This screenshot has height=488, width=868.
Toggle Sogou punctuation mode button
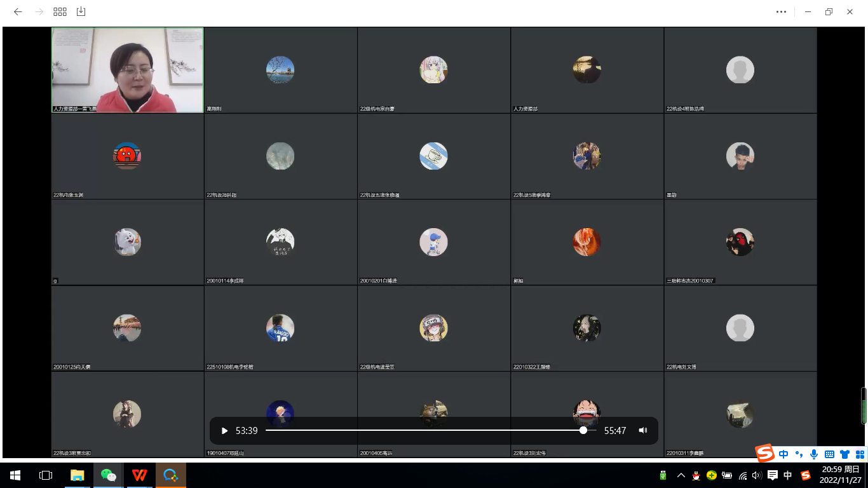coord(799,454)
